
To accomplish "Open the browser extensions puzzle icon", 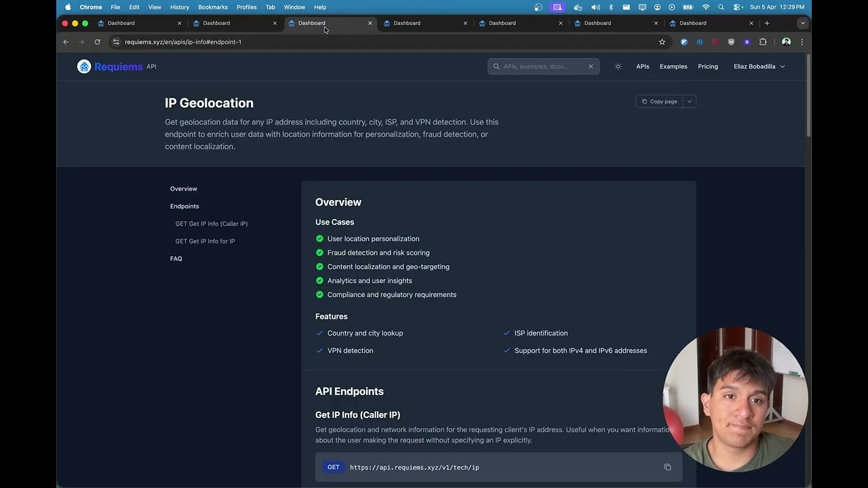I will [x=763, y=41].
